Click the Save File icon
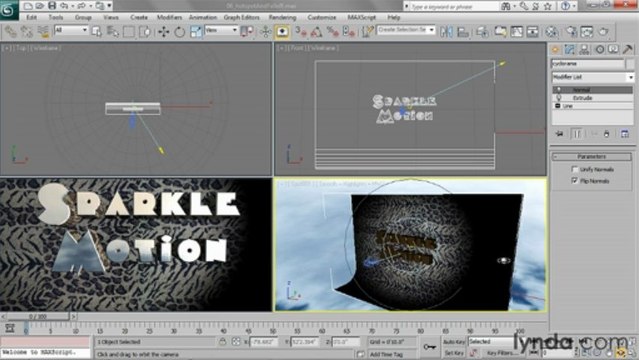Image resolution: width=639 pixels, height=360 pixels. [52, 6]
